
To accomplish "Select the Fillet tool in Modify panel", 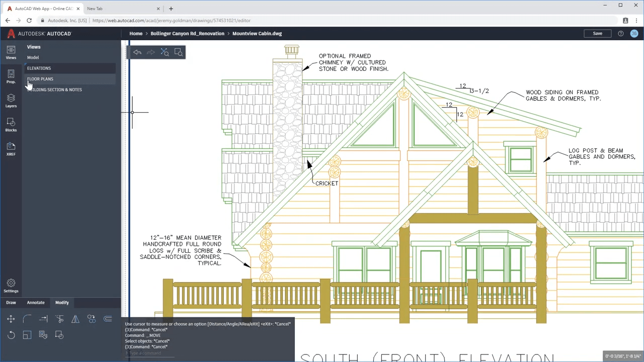I will 27,319.
